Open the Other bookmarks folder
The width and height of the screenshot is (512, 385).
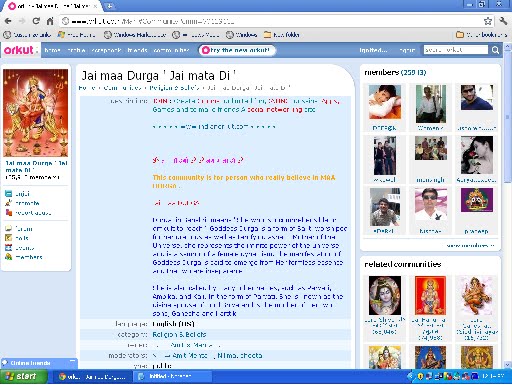pos(481,35)
